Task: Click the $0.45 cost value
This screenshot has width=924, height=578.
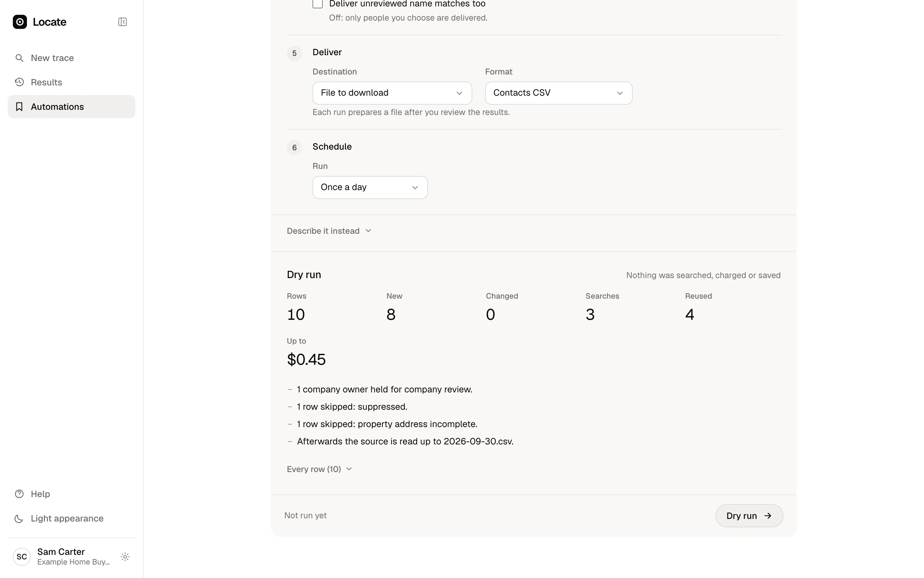Action: (306, 359)
